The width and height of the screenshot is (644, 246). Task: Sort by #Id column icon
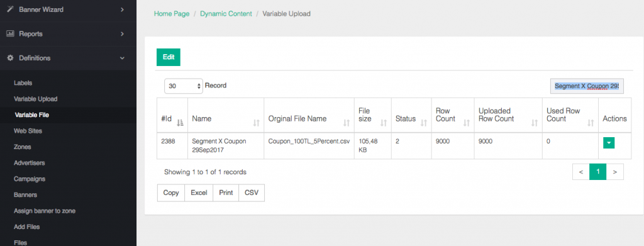coord(180,123)
